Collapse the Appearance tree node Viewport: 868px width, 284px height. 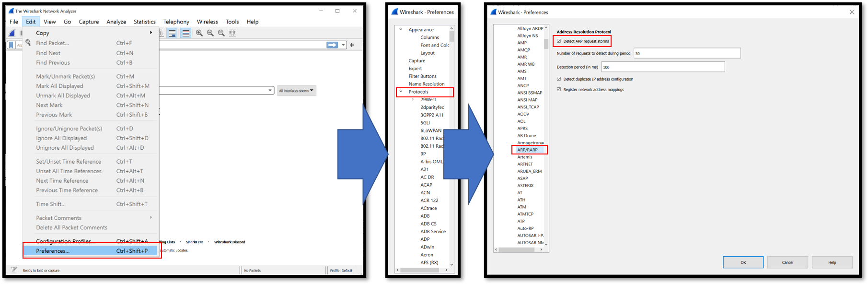click(x=401, y=30)
